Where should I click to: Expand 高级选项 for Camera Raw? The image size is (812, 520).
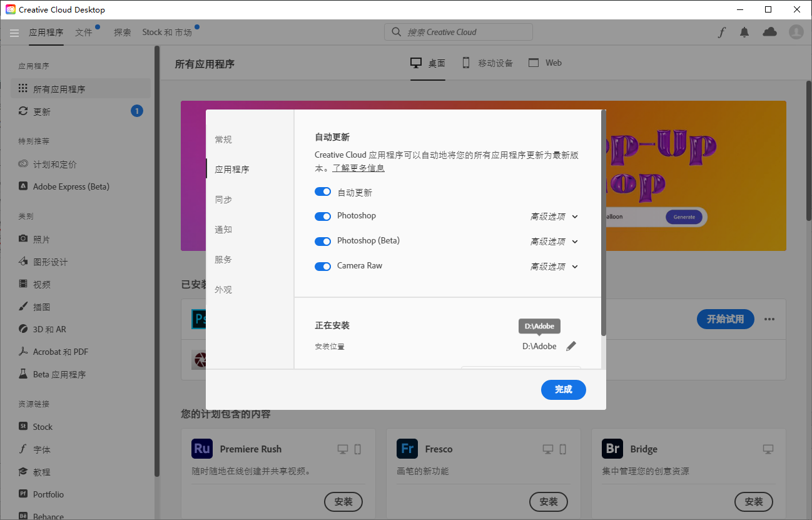554,267
